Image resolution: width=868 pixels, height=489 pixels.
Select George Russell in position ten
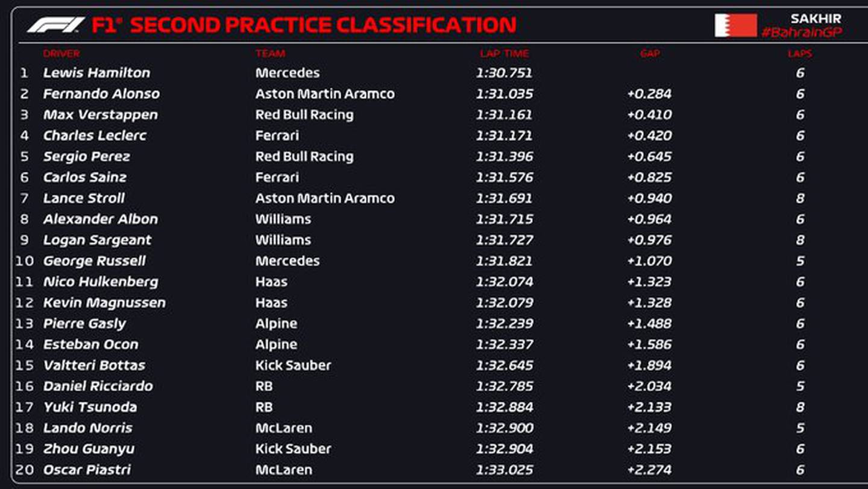pos(95,261)
